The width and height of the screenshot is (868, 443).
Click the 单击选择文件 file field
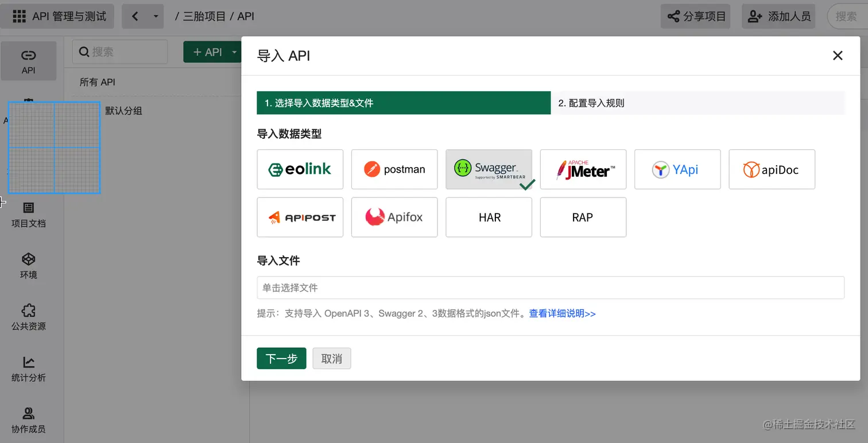point(551,287)
